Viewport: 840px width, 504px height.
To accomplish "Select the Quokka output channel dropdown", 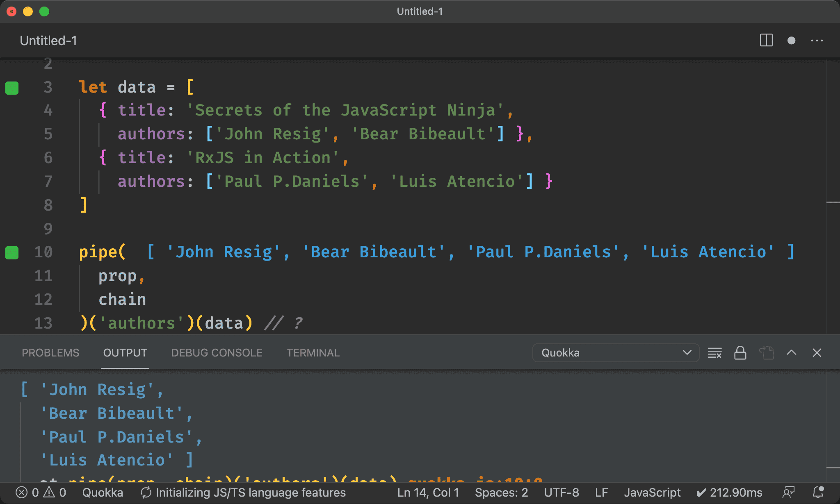I will (614, 352).
